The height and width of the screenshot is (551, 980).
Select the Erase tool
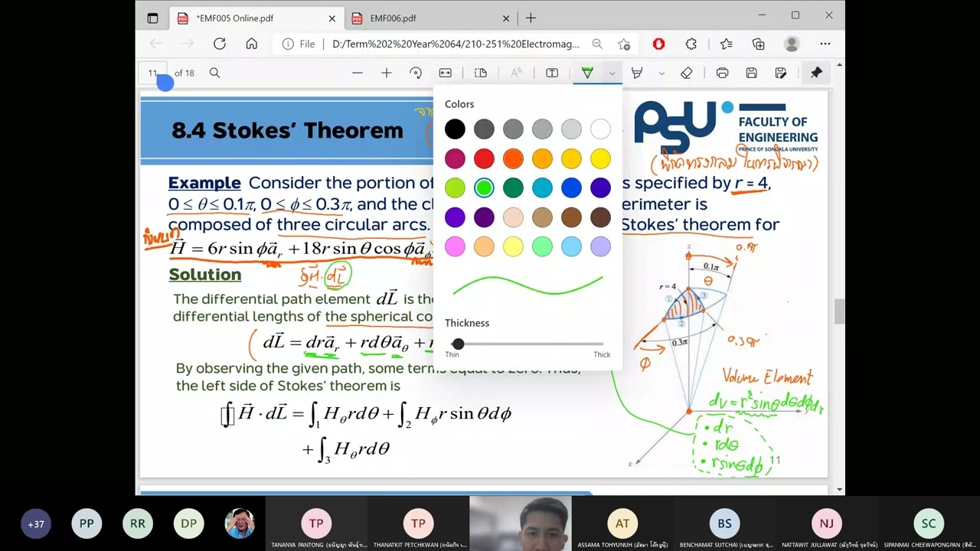tap(687, 73)
